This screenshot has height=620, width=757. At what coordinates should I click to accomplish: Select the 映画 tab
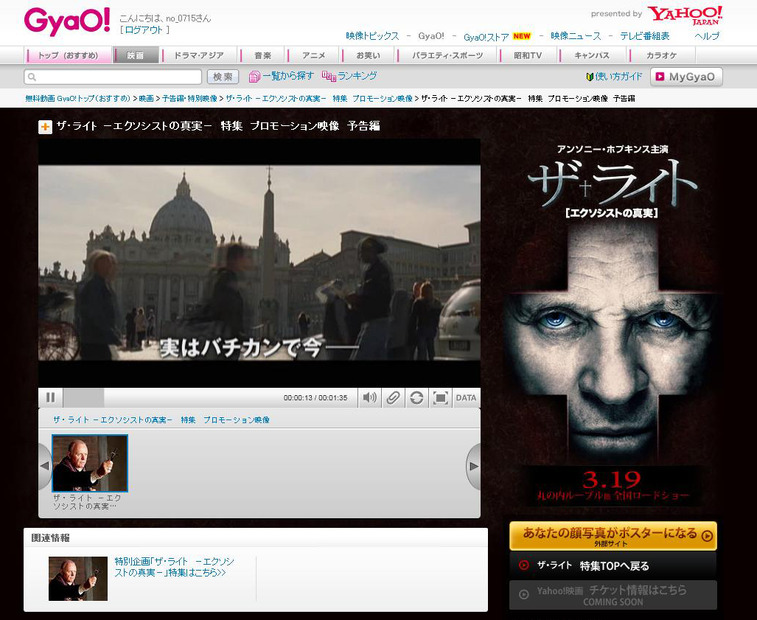pos(136,56)
